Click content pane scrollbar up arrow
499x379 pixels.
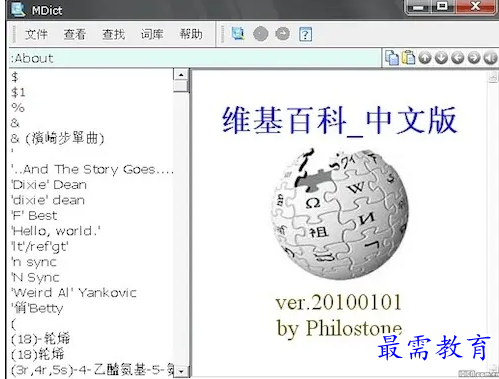pyautogui.click(x=493, y=78)
